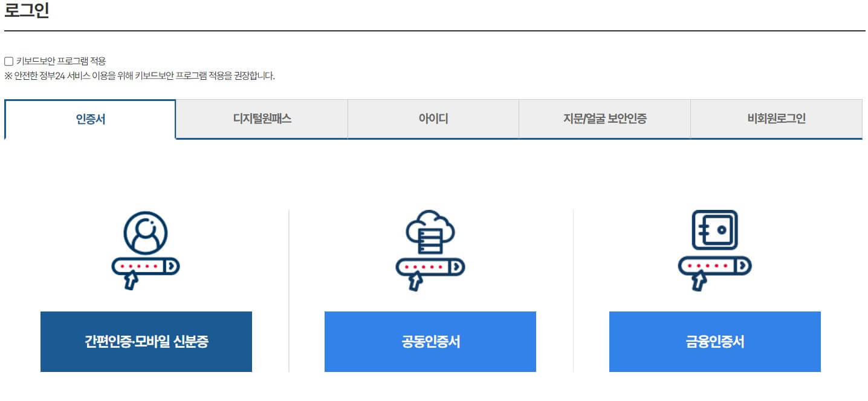Select the 지문/얼굴 보안인증 tab
The width and height of the screenshot is (868, 401).
(604, 119)
